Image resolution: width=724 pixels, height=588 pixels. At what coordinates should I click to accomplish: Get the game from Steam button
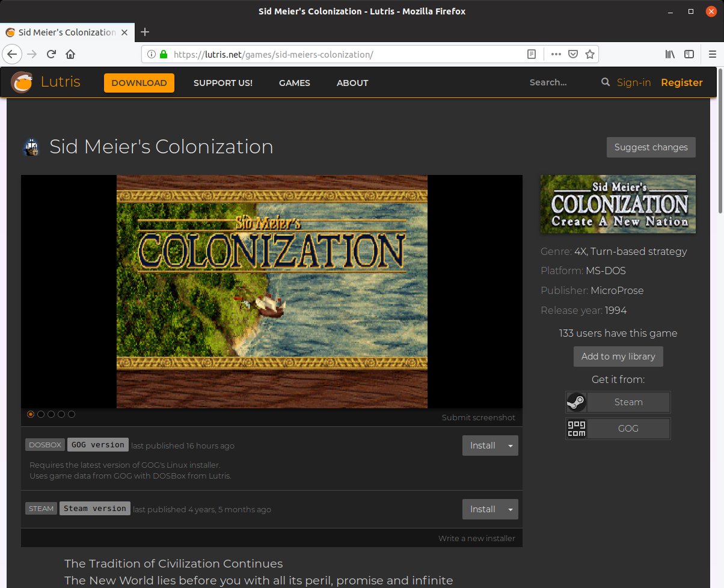click(628, 402)
